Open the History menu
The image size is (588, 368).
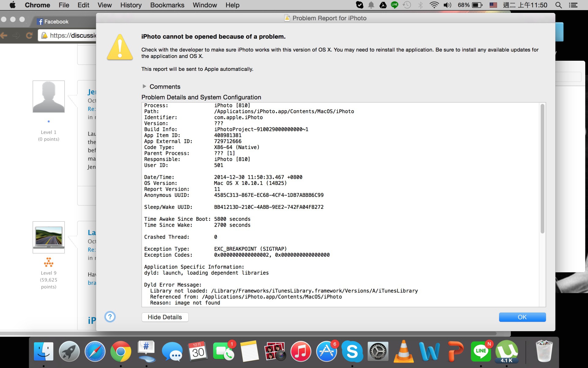131,5
